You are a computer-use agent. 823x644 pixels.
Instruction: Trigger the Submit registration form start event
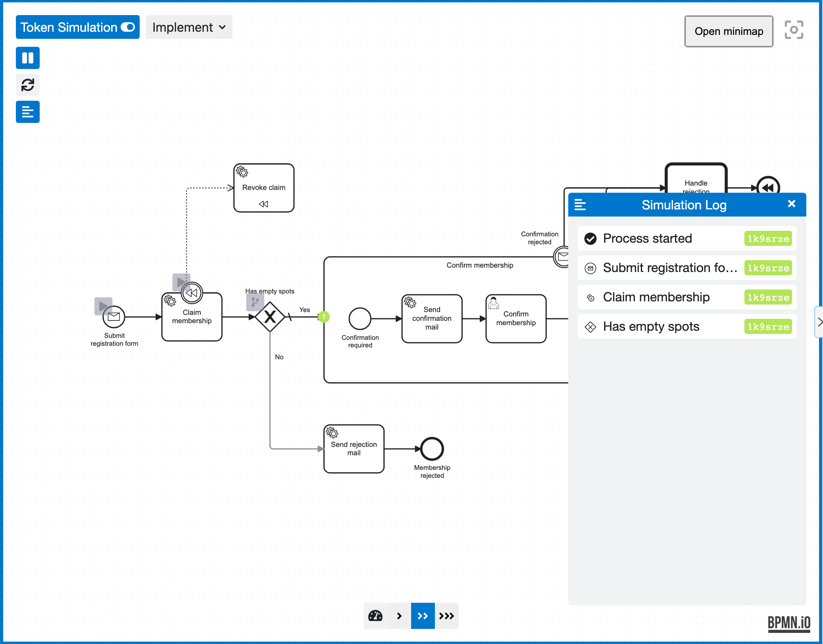click(x=103, y=306)
